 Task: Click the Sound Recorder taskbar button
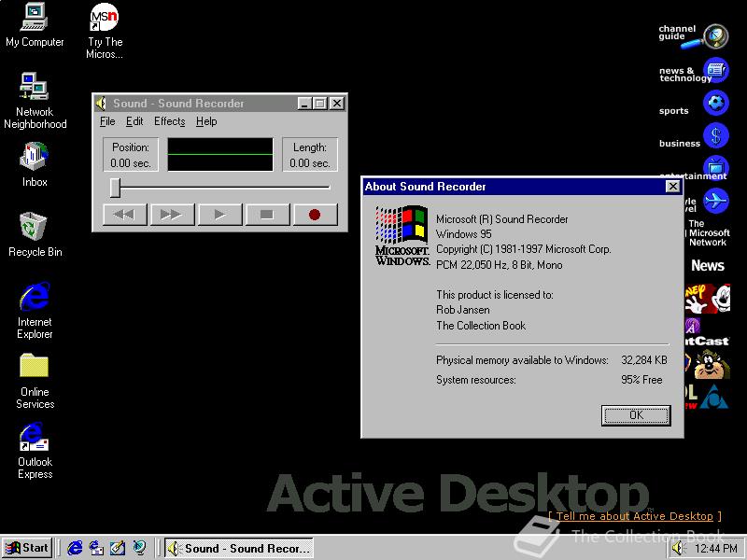pos(239,548)
